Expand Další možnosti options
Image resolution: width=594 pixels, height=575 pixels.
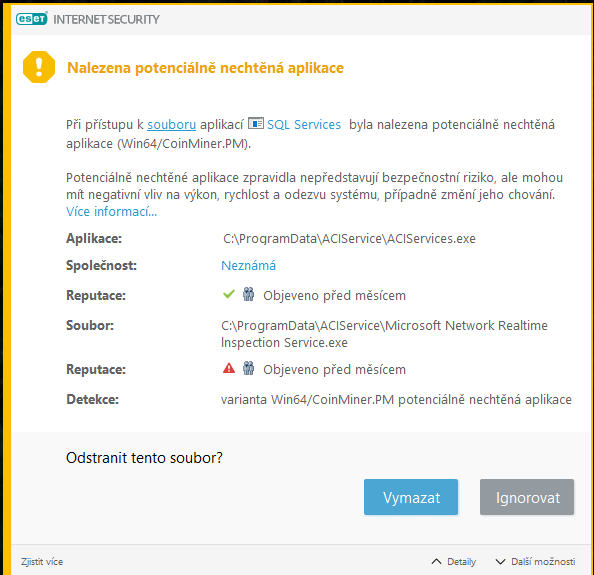(x=536, y=561)
